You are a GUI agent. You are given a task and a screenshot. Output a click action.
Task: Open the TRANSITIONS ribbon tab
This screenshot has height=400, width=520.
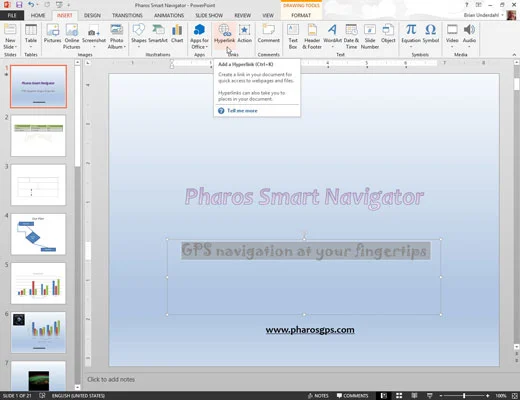click(127, 15)
